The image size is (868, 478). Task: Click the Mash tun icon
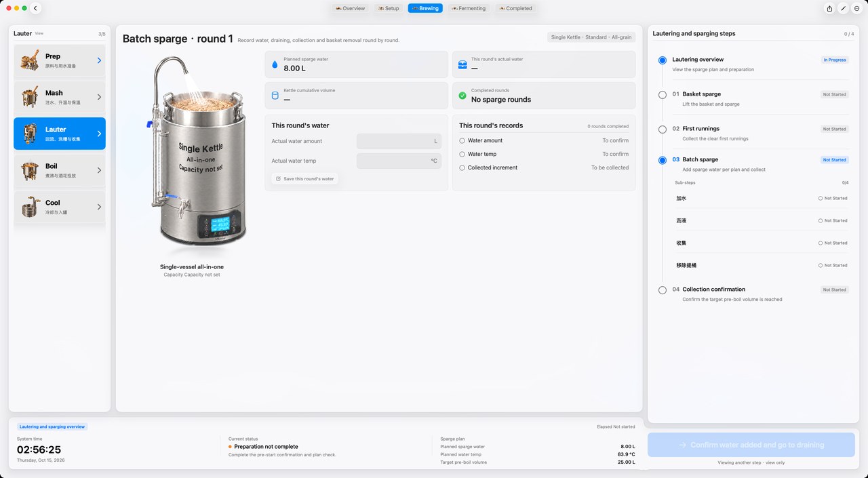point(30,98)
